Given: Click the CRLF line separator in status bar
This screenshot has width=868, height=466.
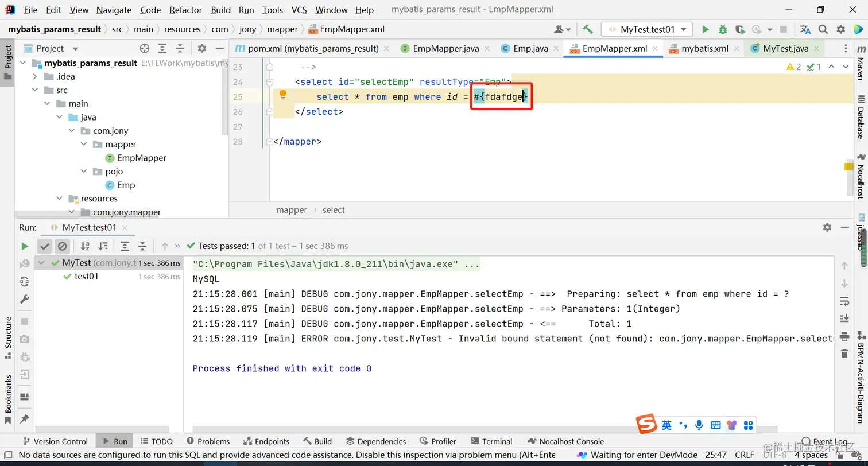Looking at the screenshot, I should (x=745, y=455).
